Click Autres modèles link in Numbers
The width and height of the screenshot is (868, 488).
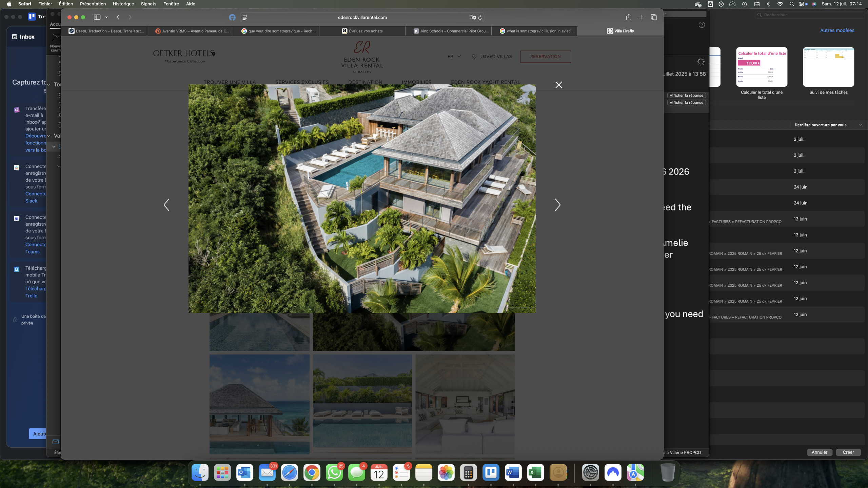[x=837, y=30]
